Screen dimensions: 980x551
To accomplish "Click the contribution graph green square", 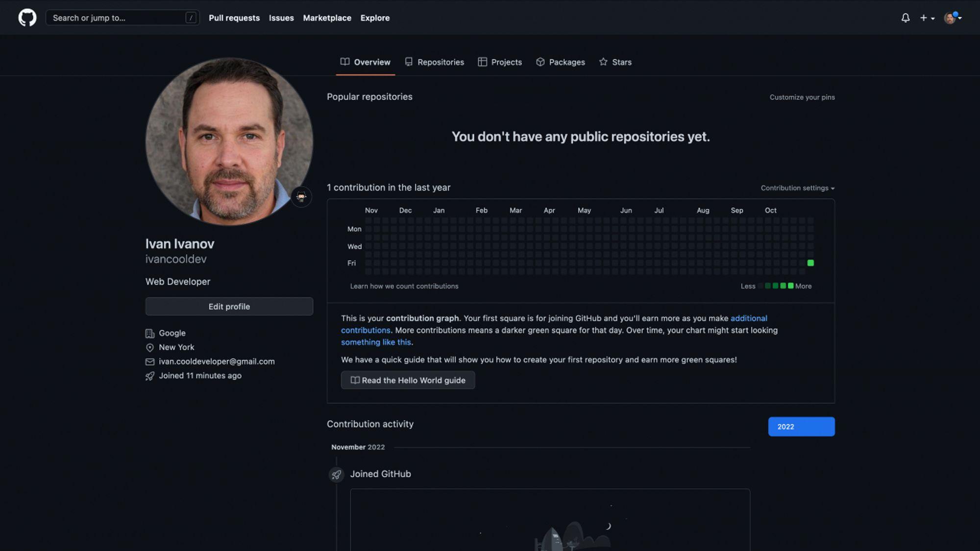I will coord(810,263).
